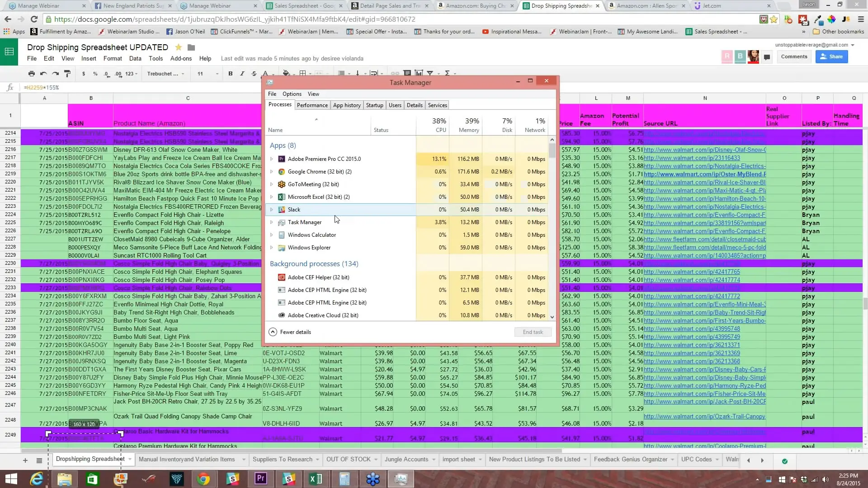Open the Add-ons menu in Sheets
This screenshot has width=868, height=488.
[181, 59]
